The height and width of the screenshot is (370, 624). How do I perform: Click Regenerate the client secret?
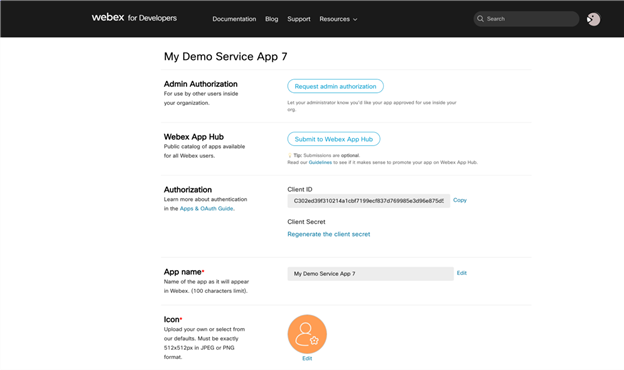click(329, 234)
